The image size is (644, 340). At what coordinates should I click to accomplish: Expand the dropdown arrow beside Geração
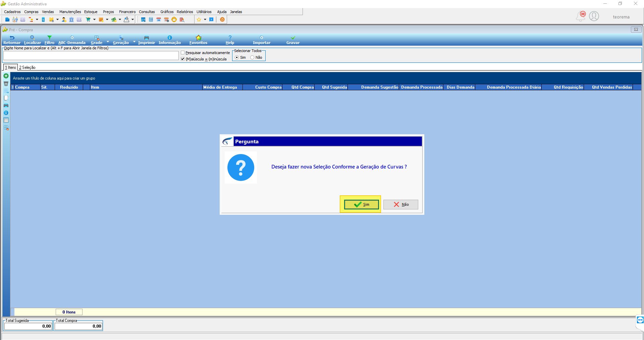[134, 42]
